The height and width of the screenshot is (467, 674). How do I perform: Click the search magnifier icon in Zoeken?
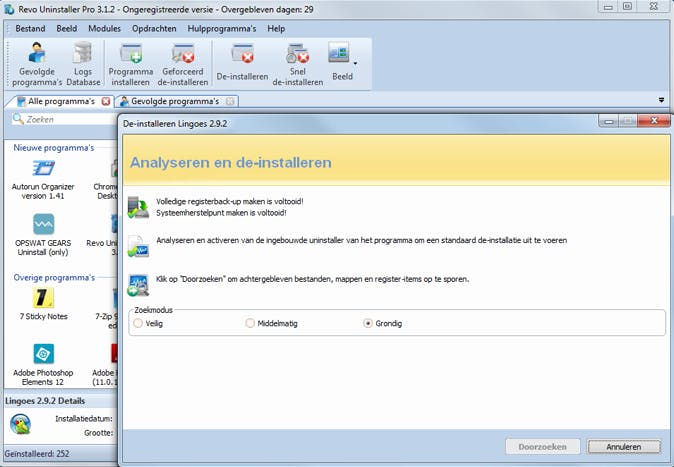click(x=18, y=119)
